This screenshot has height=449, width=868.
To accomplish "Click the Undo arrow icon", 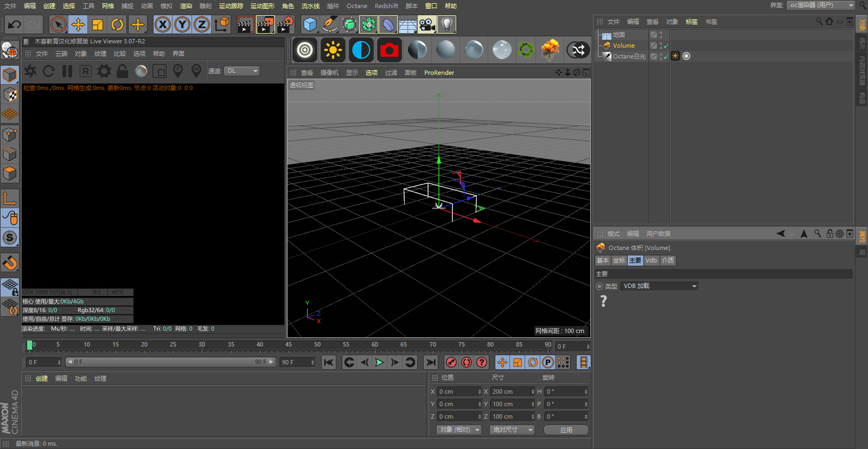I will click(15, 24).
